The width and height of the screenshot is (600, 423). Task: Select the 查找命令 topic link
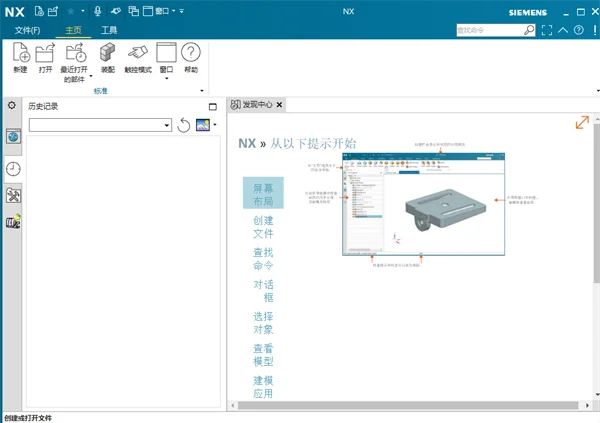(x=263, y=259)
